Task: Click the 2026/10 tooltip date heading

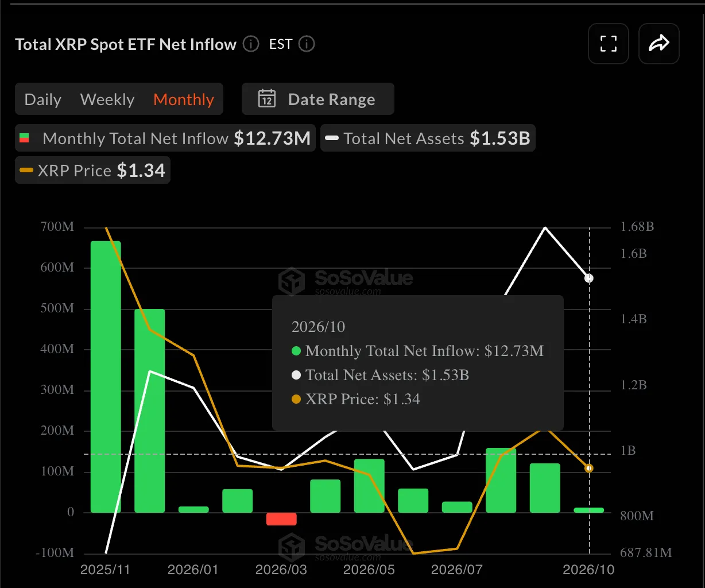Action: click(318, 327)
